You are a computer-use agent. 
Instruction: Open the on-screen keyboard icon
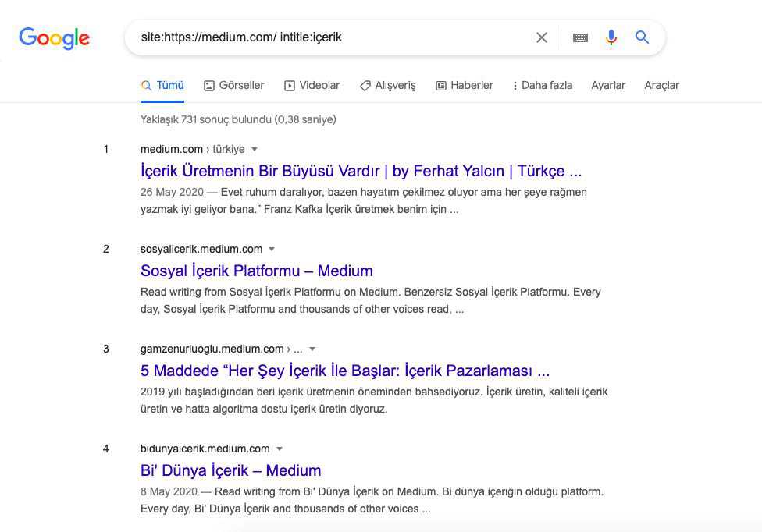click(x=580, y=38)
